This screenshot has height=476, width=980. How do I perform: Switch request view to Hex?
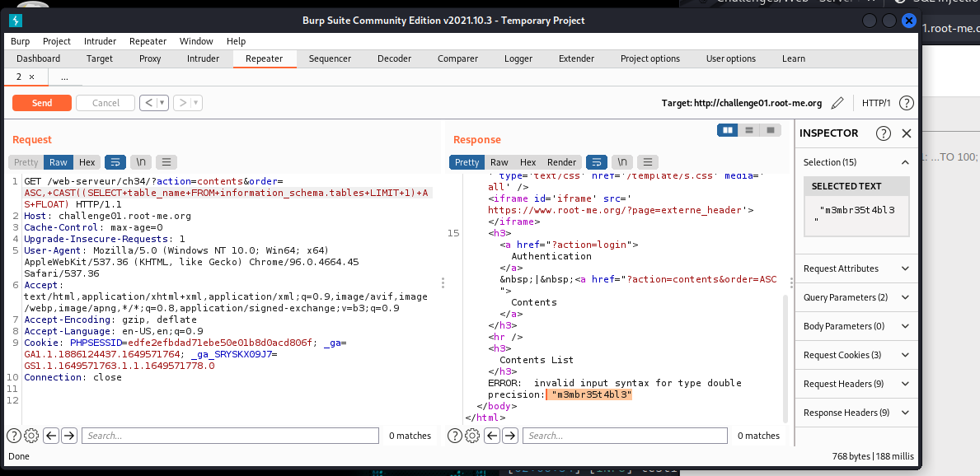(87, 162)
